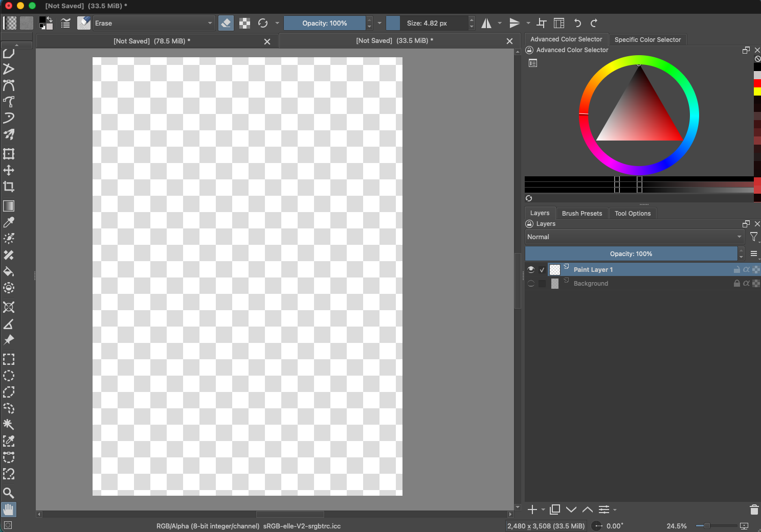Select the Freehand Path tool
Viewport: 761px width, 532px height.
(9, 102)
